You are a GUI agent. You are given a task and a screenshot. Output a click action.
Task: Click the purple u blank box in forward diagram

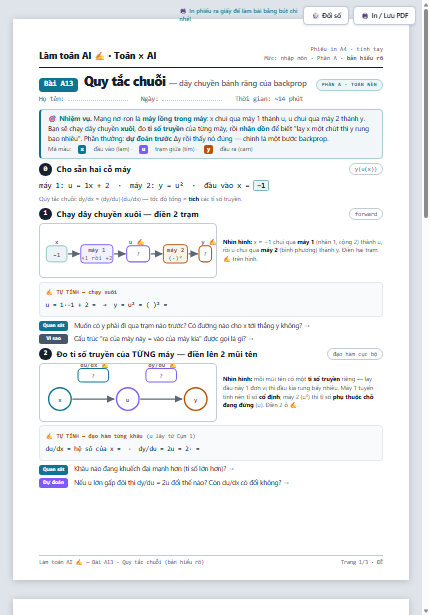(138, 254)
